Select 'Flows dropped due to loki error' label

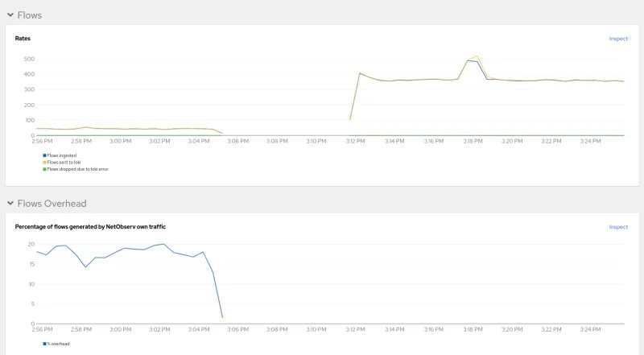coord(77,169)
